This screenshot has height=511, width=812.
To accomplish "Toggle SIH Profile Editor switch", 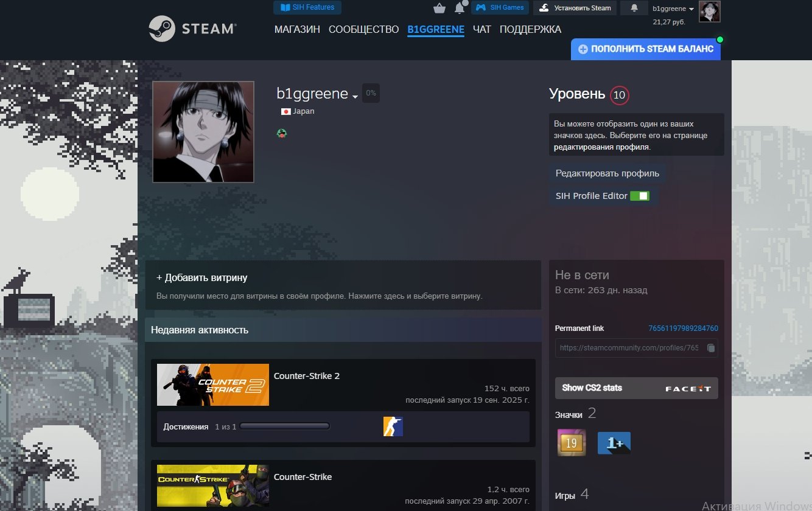I will pyautogui.click(x=640, y=196).
